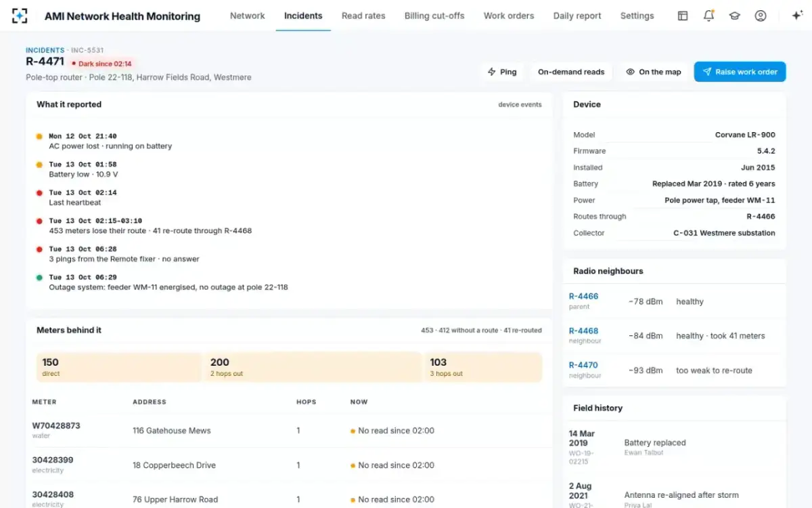Viewport: 812px width, 508px height.
Task: Select meter 30428408 row
Action: click(x=289, y=499)
